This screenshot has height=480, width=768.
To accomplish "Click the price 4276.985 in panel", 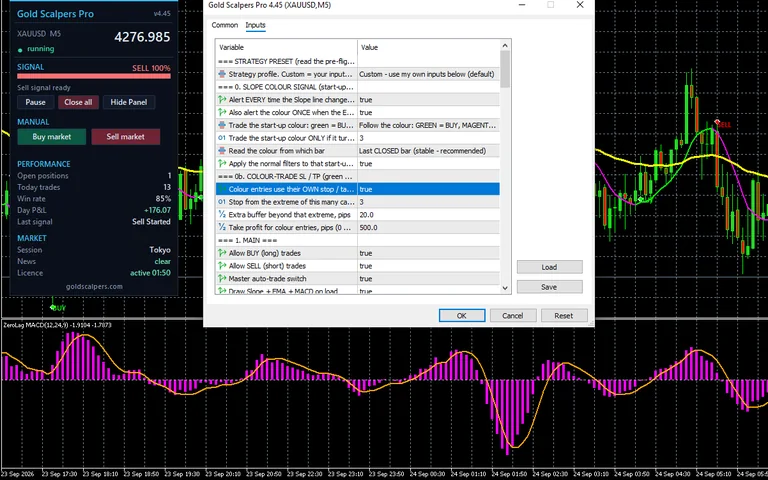I will click(142, 37).
